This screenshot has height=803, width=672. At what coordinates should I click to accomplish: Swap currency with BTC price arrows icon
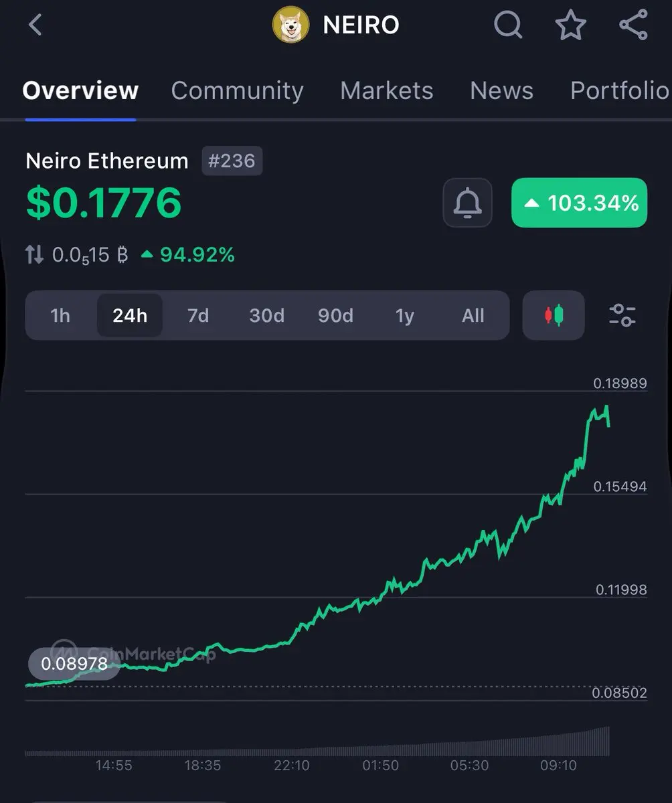[35, 255]
